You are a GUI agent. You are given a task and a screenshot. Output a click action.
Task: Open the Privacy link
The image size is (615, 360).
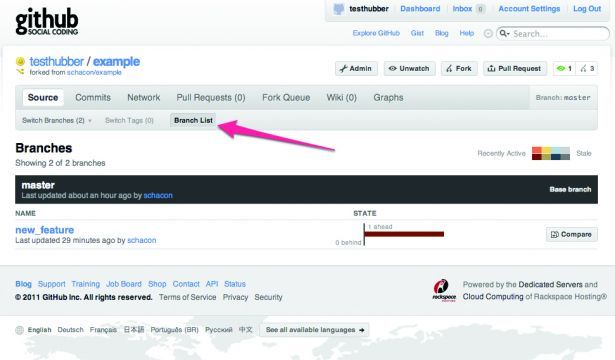[235, 297]
